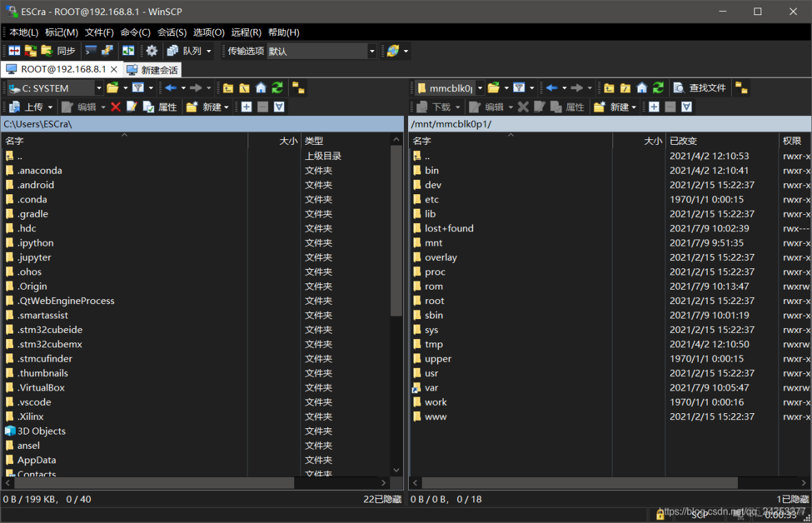Toggle remote directory tree icon

click(x=741, y=88)
